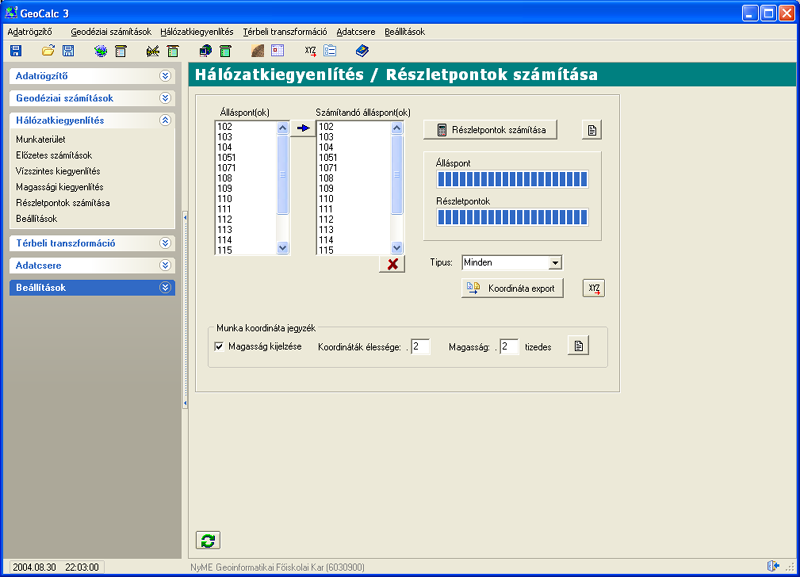Click the yellow network survey toolbar icon

pos(153,51)
